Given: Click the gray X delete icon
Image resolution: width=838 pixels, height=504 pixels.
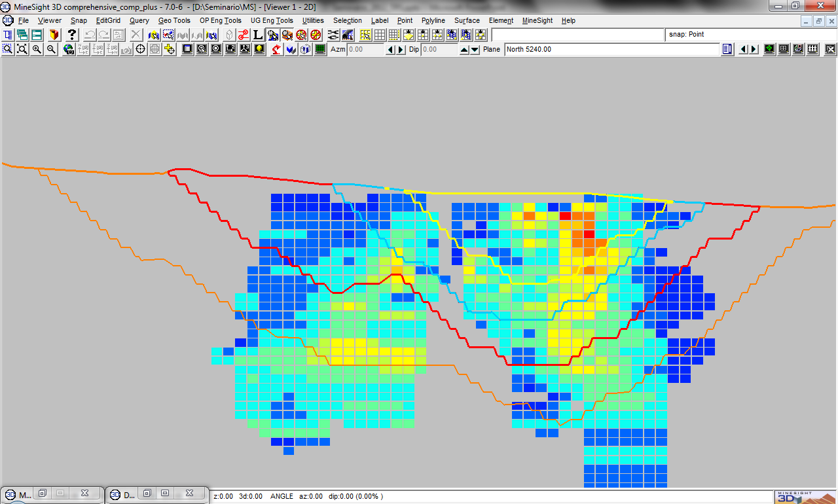Looking at the screenshot, I should click(136, 35).
